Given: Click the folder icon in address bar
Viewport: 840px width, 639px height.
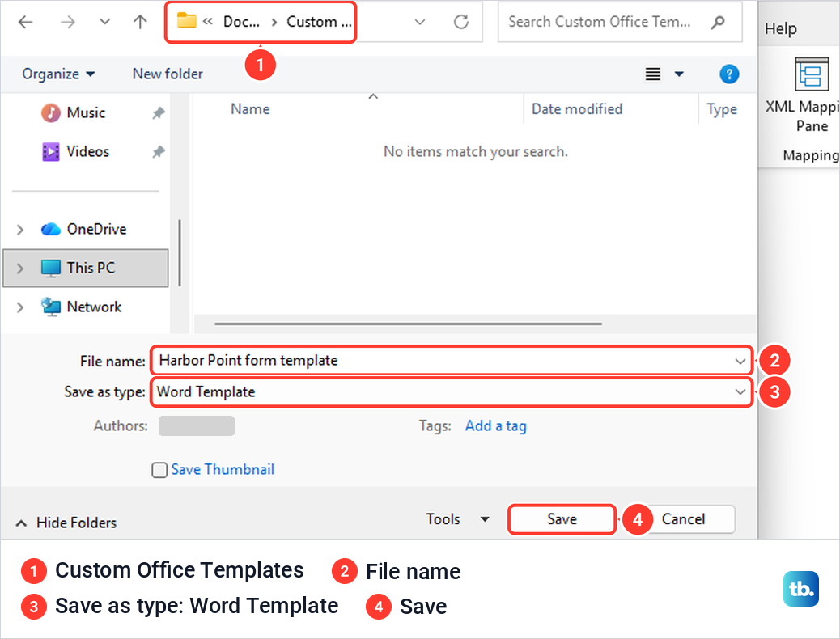Looking at the screenshot, I should 186,20.
